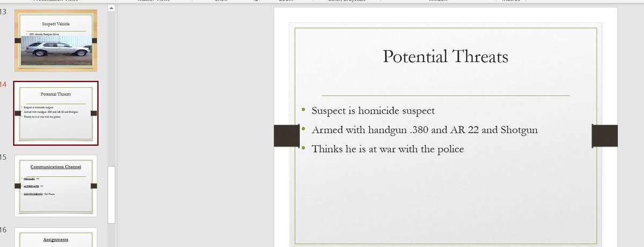The image size is (644, 247).
Task: Select the Potential Threats slide 14 thumbnail
Action: (x=56, y=113)
